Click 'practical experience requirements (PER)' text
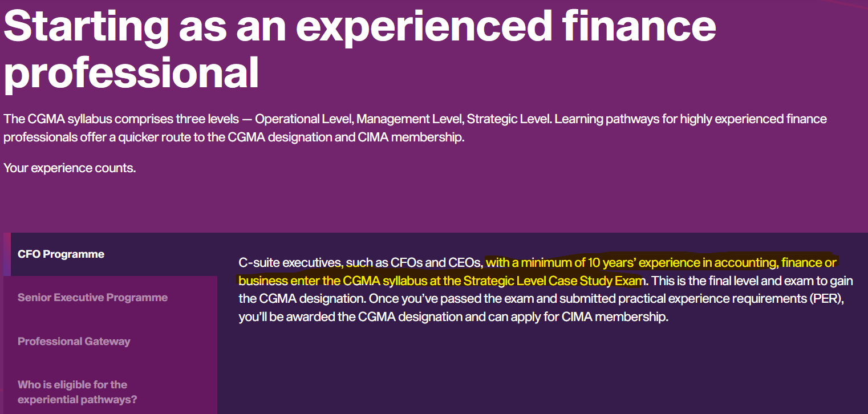 coord(751,298)
